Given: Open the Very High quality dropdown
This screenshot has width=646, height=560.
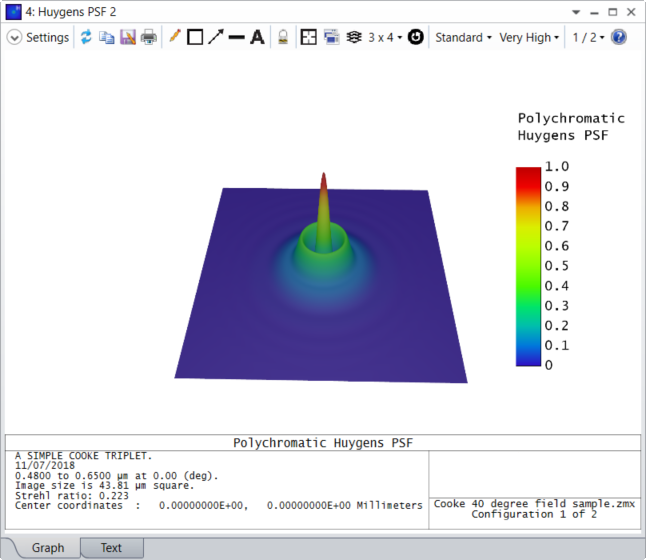Looking at the screenshot, I should coord(529,37).
